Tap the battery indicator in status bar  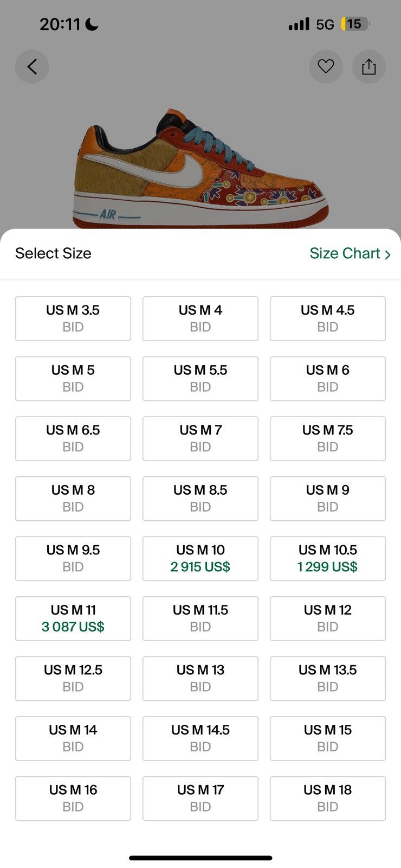[x=355, y=24]
